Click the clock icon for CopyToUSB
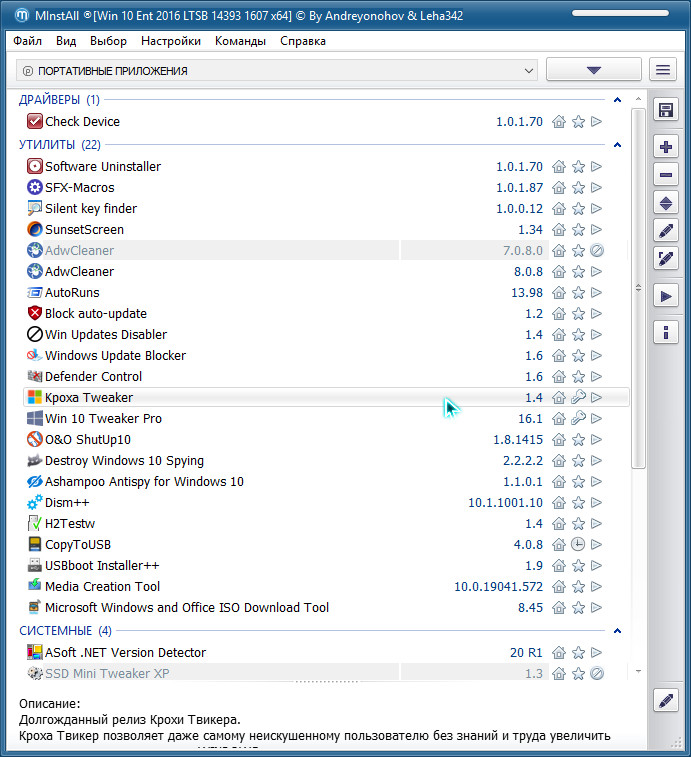The width and height of the screenshot is (691, 757). pyautogui.click(x=578, y=545)
